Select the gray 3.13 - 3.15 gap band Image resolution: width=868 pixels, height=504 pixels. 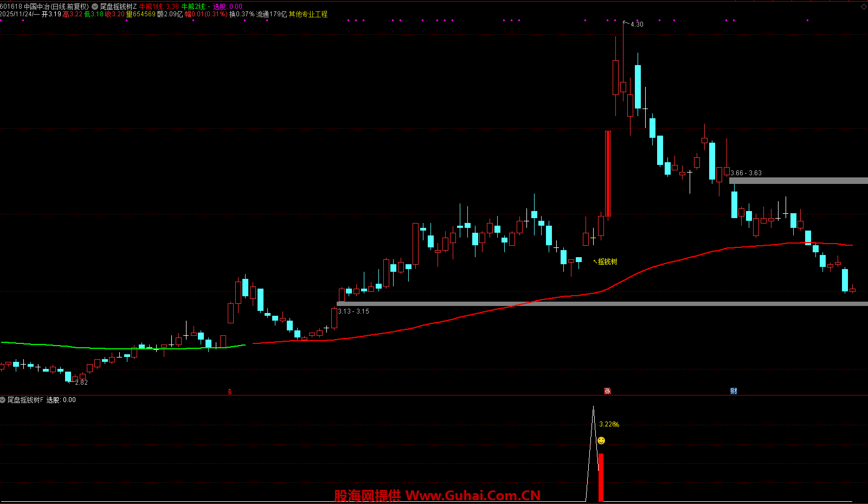coord(596,304)
